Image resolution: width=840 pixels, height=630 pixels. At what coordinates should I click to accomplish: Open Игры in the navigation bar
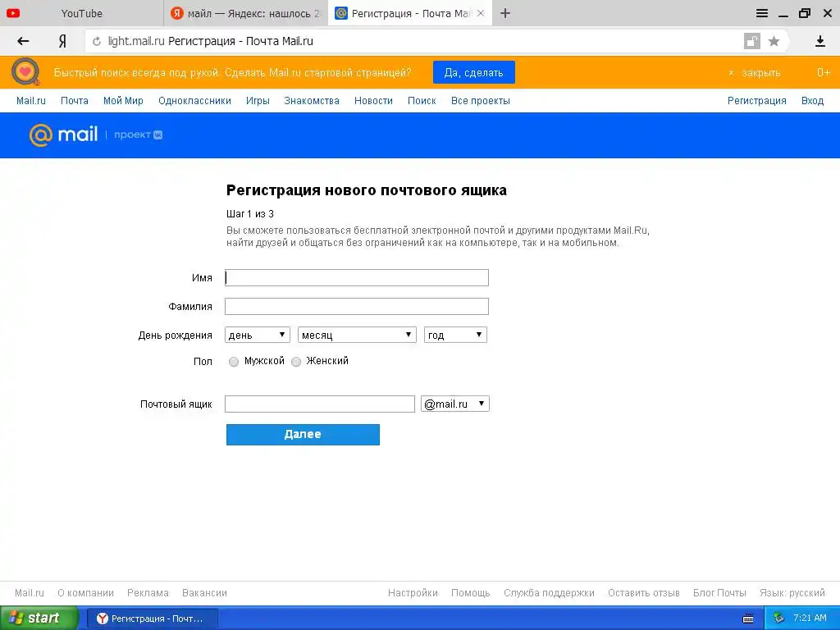[x=258, y=101]
